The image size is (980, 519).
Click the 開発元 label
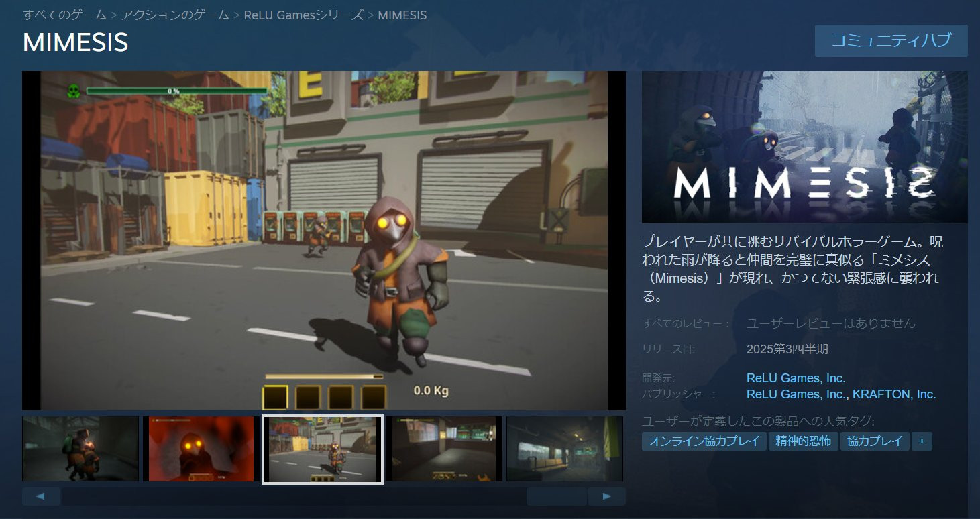(658, 378)
